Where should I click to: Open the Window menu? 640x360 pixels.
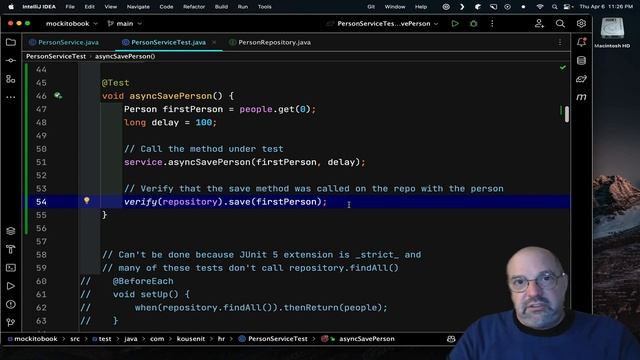(x=395, y=7)
